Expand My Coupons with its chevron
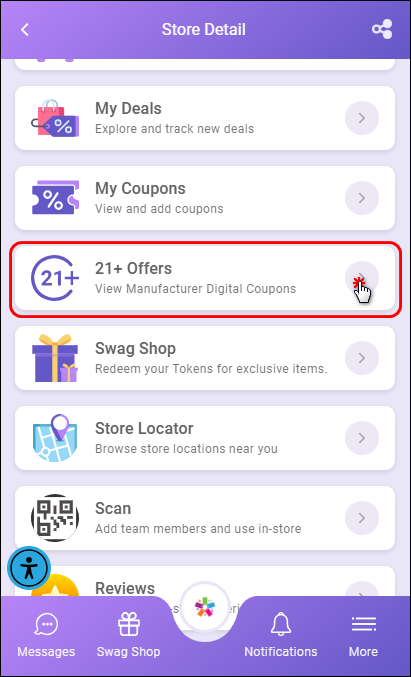The image size is (411, 677). (x=362, y=198)
